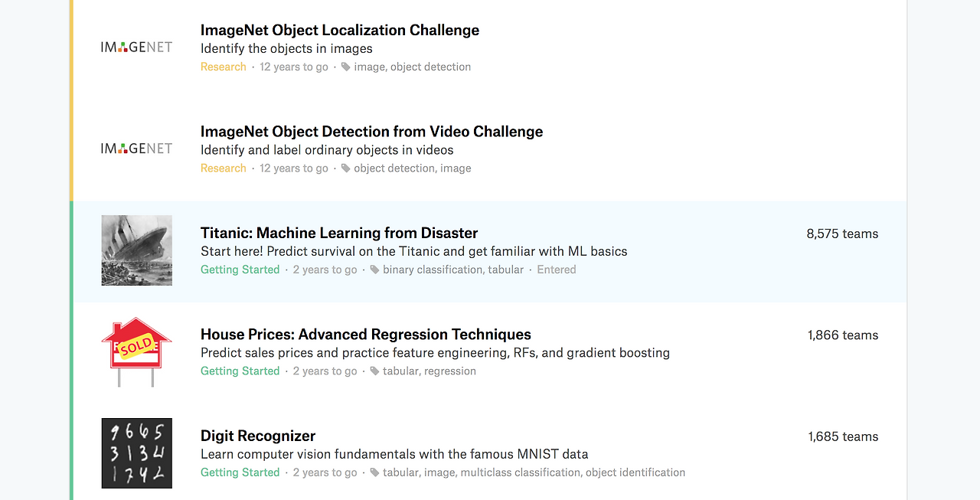Open the ImageNet Object Localization Challenge logo
The height and width of the screenshot is (500, 980).
136,47
